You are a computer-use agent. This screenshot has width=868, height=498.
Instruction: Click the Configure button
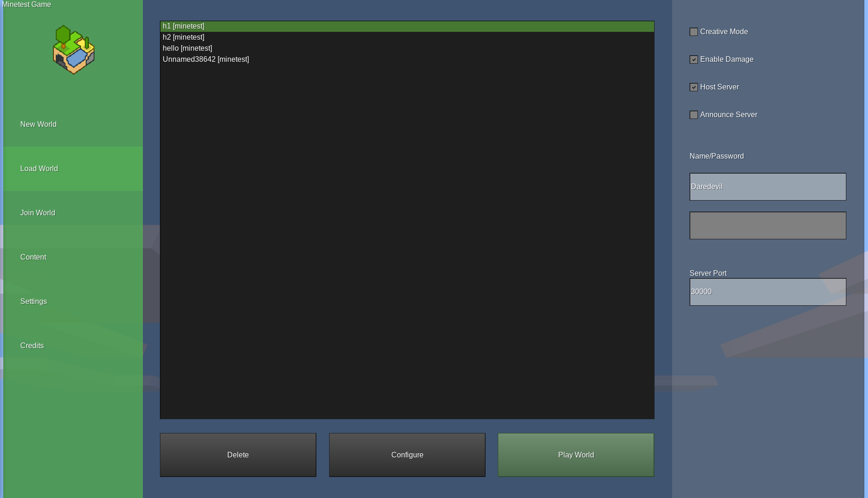point(407,455)
